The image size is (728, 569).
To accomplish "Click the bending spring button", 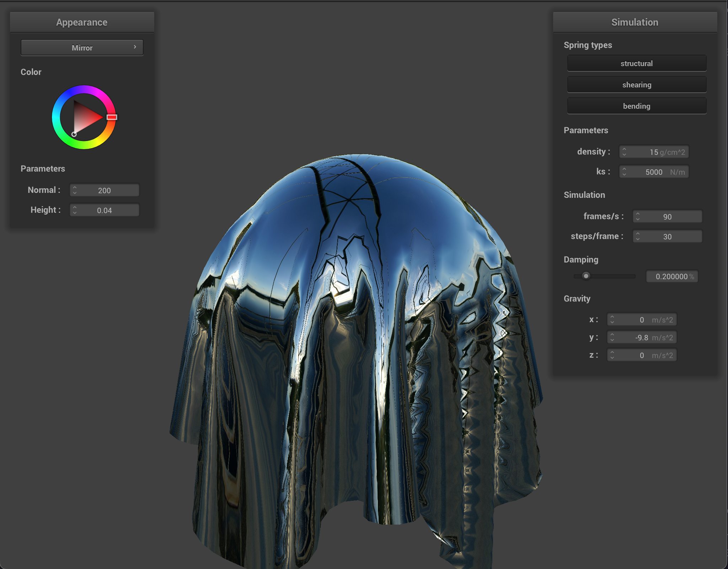I will [x=636, y=105].
